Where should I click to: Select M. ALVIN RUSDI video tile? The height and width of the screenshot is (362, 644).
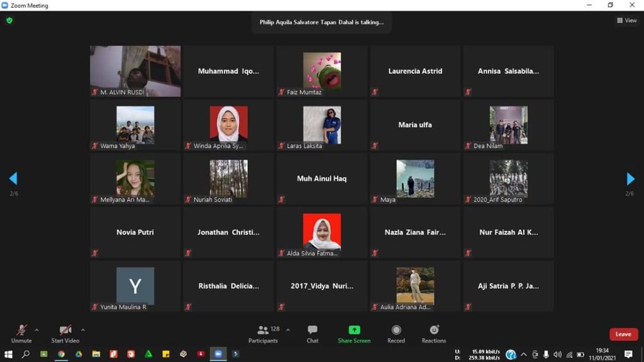135,71
